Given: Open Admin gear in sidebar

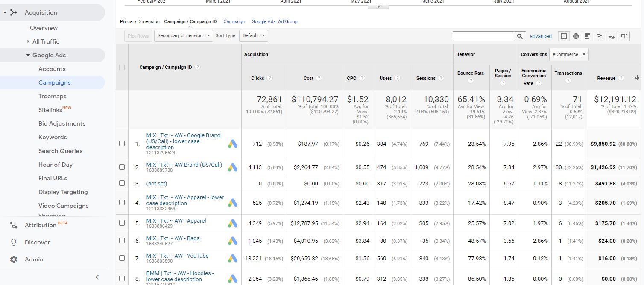Looking at the screenshot, I should click(14, 259).
